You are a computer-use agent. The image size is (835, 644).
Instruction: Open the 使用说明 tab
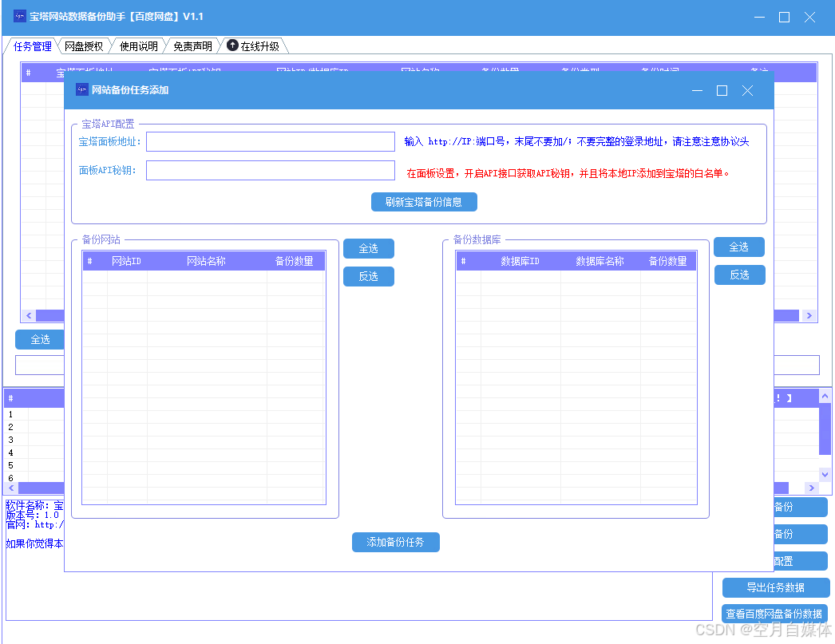pos(138,46)
